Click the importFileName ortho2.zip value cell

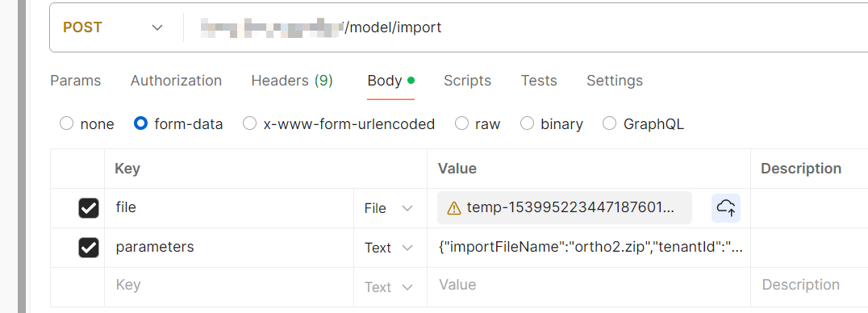[x=589, y=248]
